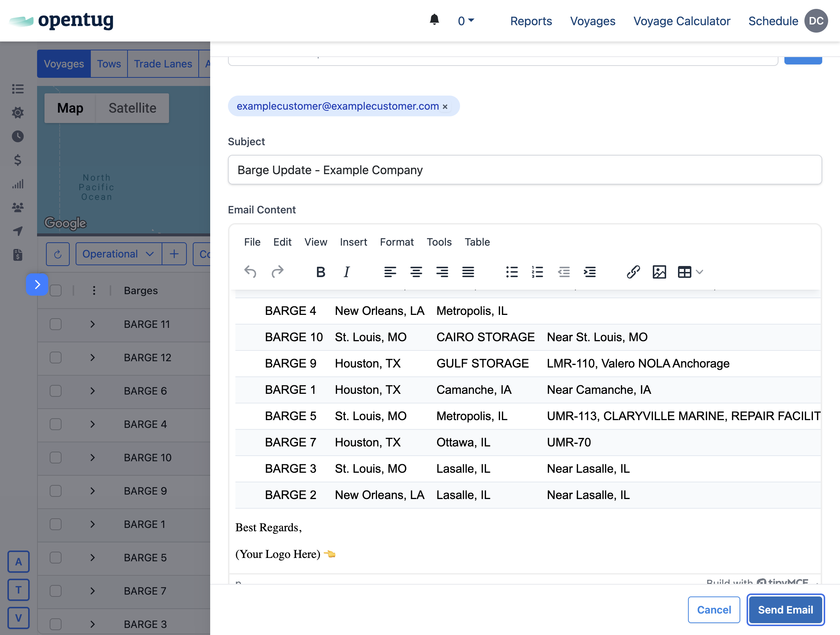This screenshot has width=840, height=635.
Task: Click the bullet list icon
Action: tap(512, 272)
